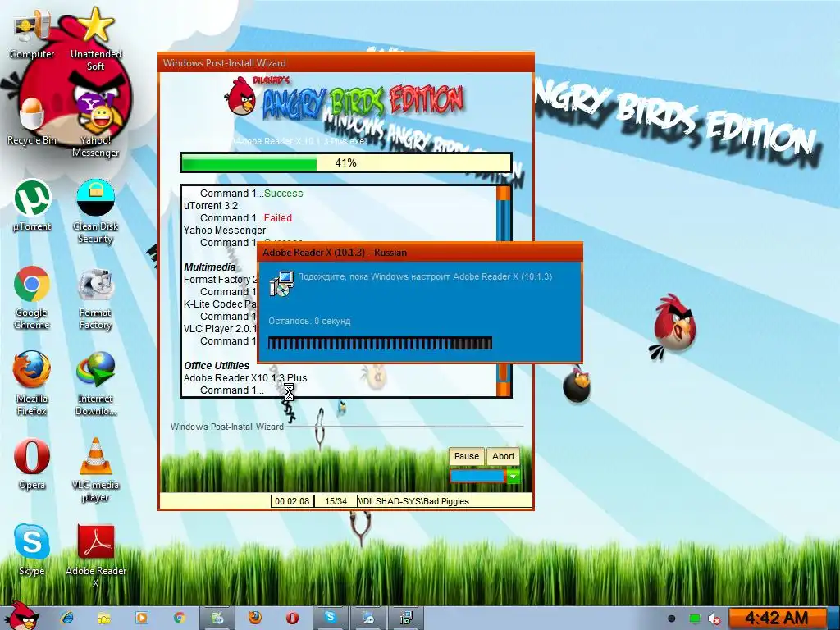
Task: Click the Adobe Reader X (10.1.3) dialog title bar
Action: point(419,253)
